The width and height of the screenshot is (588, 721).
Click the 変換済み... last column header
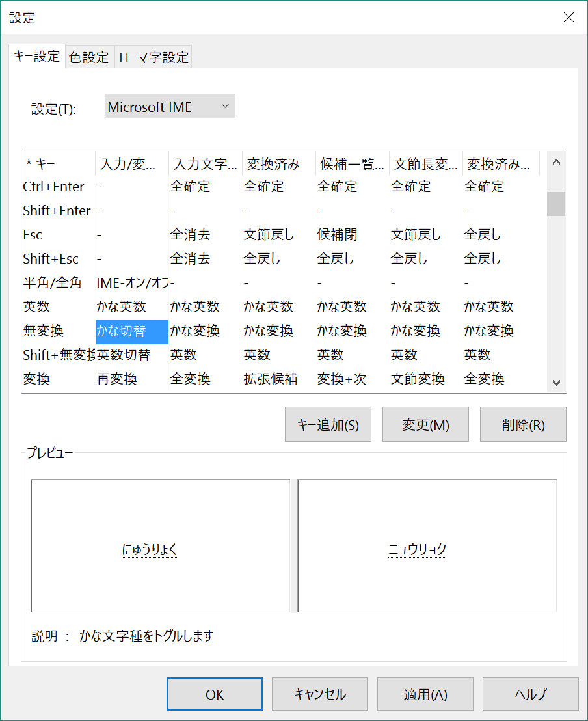[x=501, y=163]
